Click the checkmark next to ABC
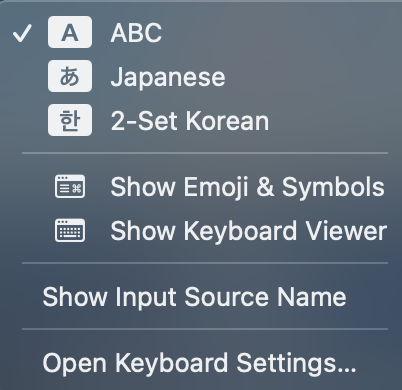 tap(22, 33)
